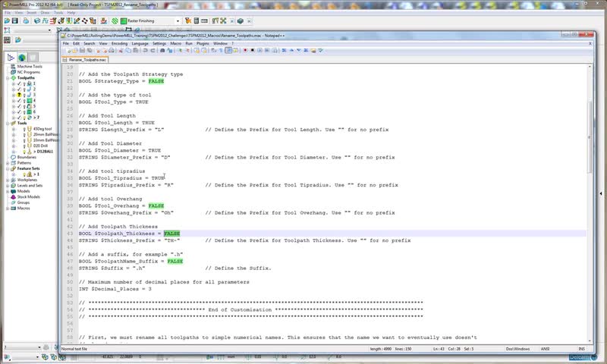This screenshot has width=607, height=364.
Task: Open a project in PowerMILL toolbar
Action: [x=7, y=21]
